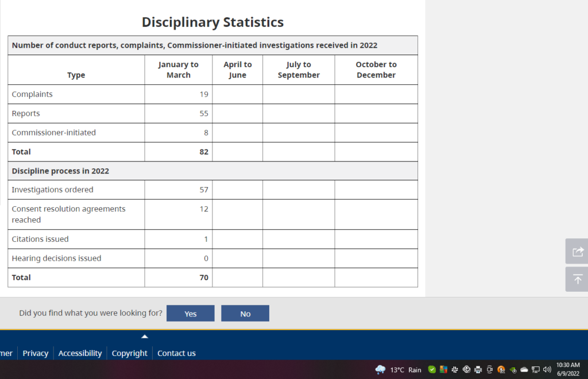Click the value 19 for Complaints

click(x=204, y=94)
